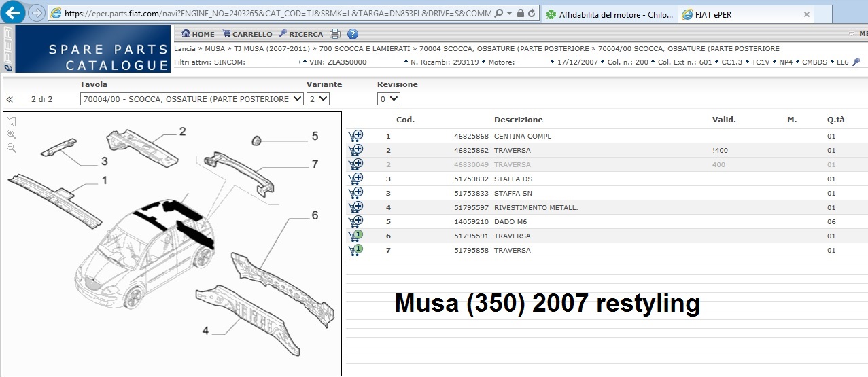Image resolution: width=868 pixels, height=377 pixels.
Task: Fit drawing to frame using top diagram tool
Action: coord(11,122)
